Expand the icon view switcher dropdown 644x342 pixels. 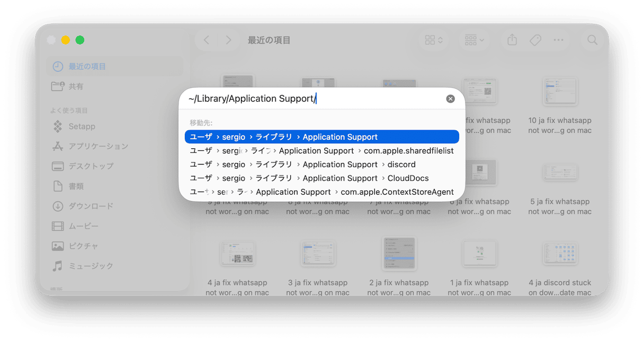point(434,40)
